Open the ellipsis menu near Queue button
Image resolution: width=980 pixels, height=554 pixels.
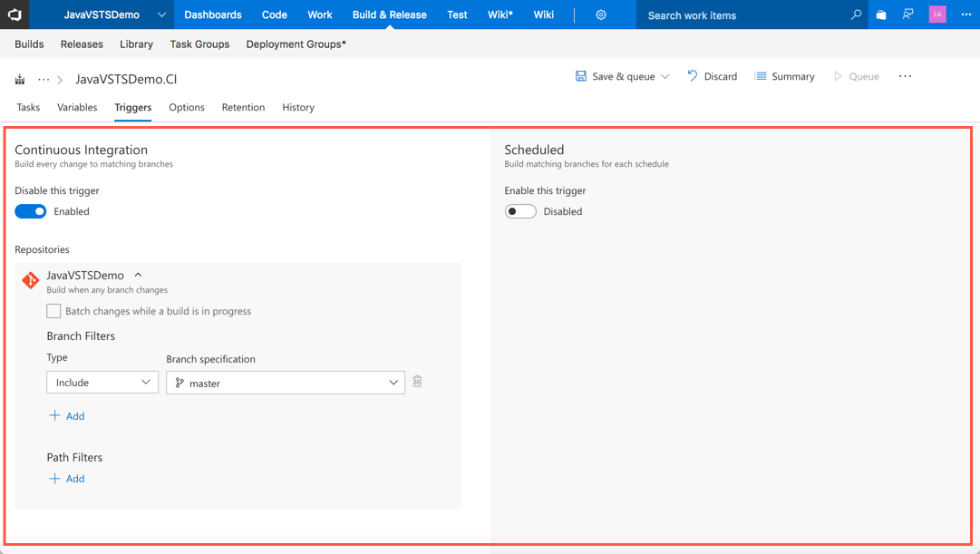(905, 76)
